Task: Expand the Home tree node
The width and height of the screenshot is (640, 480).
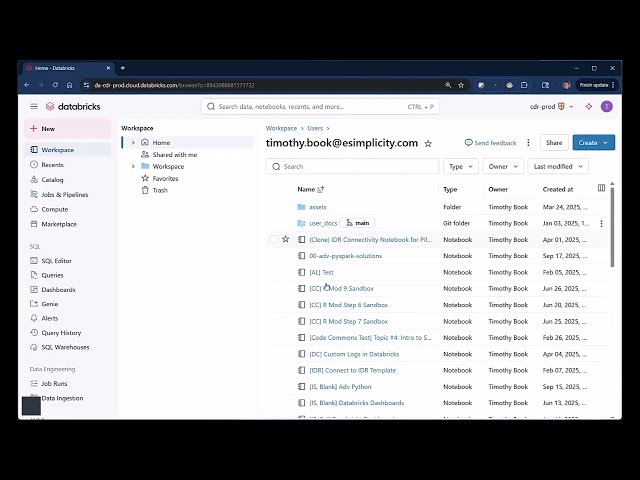Action: [x=133, y=142]
